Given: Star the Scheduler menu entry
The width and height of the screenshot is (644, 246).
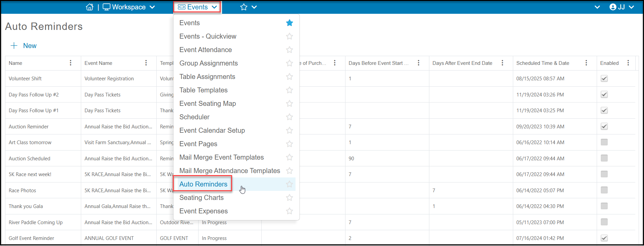Looking at the screenshot, I should (x=289, y=117).
